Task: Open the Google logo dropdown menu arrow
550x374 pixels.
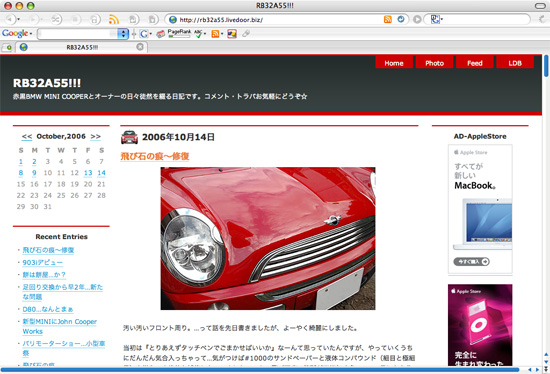Action: pos(31,34)
